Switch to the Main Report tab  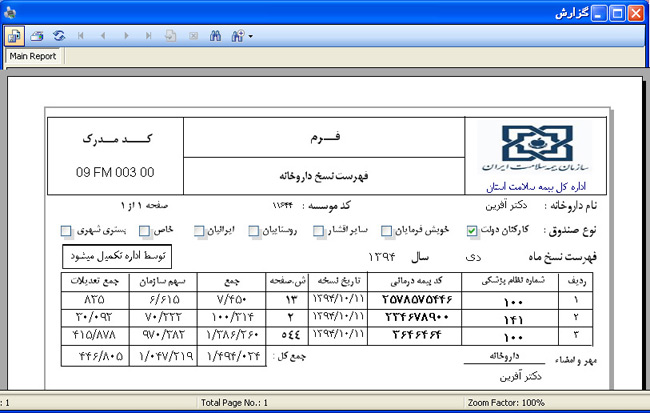[x=33, y=56]
